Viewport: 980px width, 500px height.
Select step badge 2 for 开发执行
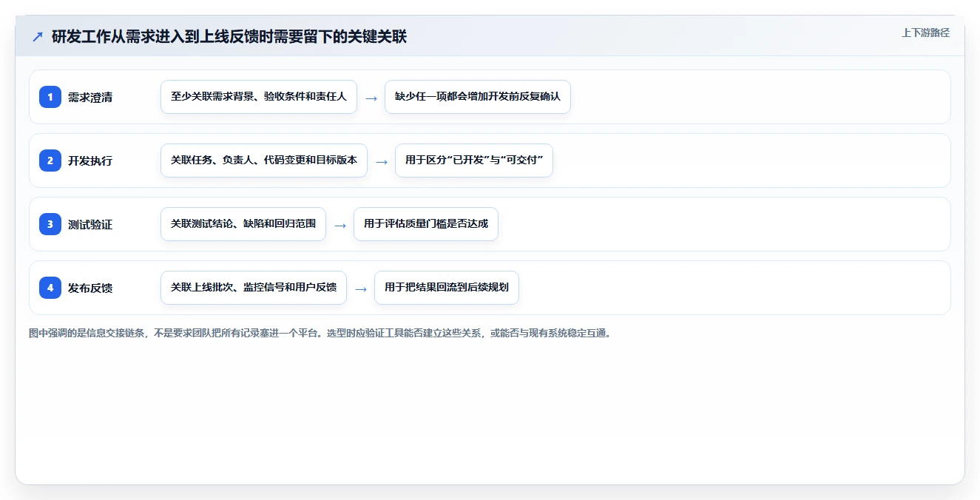coord(50,161)
